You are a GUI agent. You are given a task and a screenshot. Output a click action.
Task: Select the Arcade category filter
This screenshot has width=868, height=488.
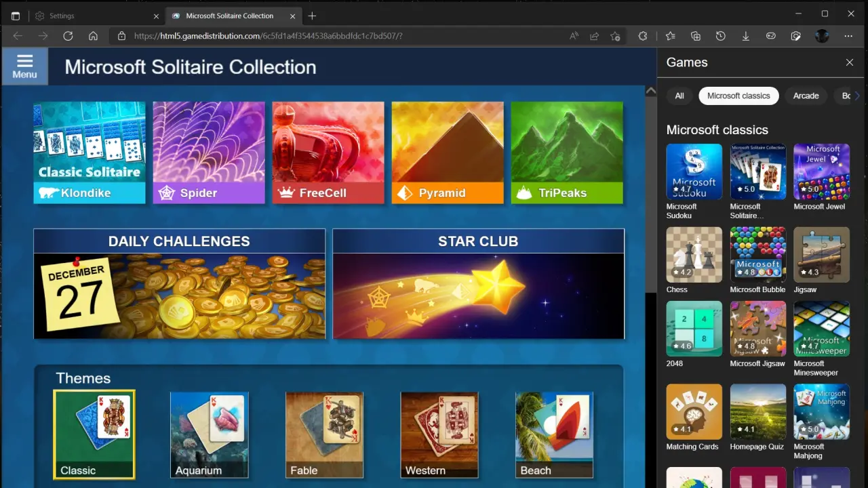click(806, 96)
